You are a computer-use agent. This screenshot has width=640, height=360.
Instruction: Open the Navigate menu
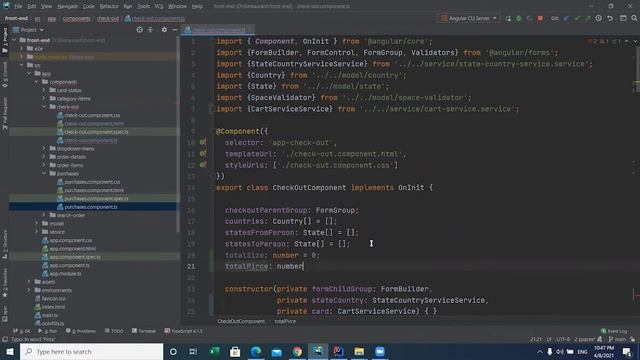pyautogui.click(x=67, y=6)
